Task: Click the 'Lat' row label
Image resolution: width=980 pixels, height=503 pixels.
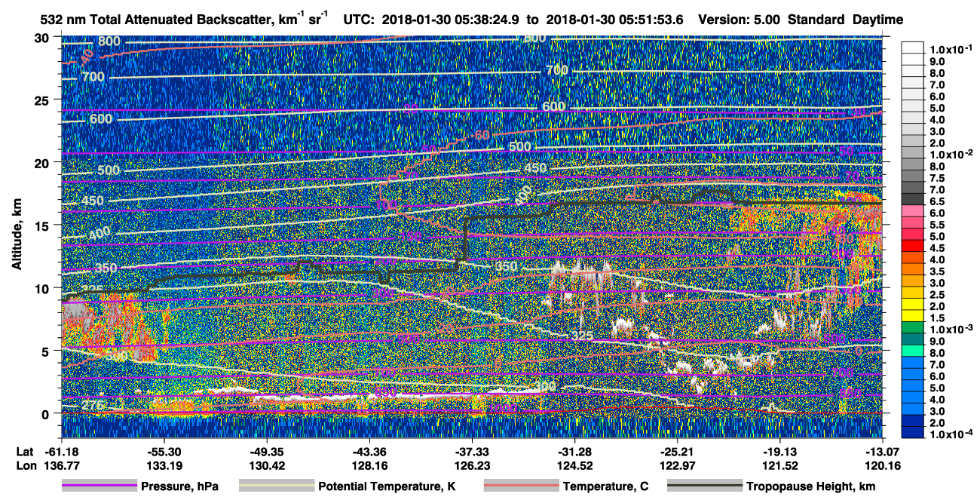Action: 24,451
